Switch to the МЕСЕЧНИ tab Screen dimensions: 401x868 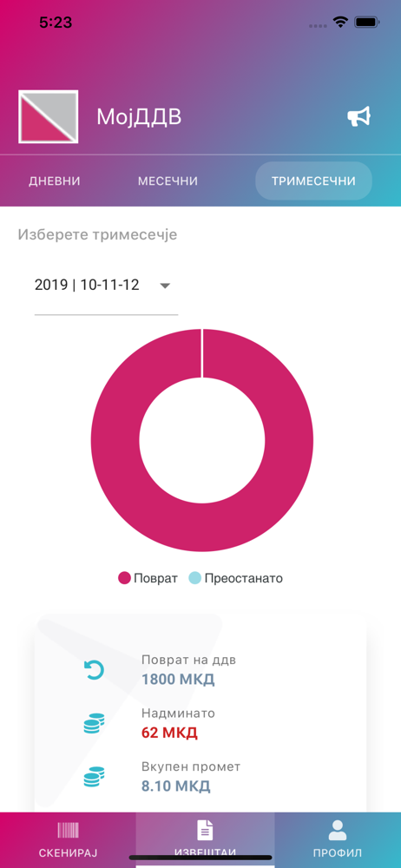click(x=168, y=181)
